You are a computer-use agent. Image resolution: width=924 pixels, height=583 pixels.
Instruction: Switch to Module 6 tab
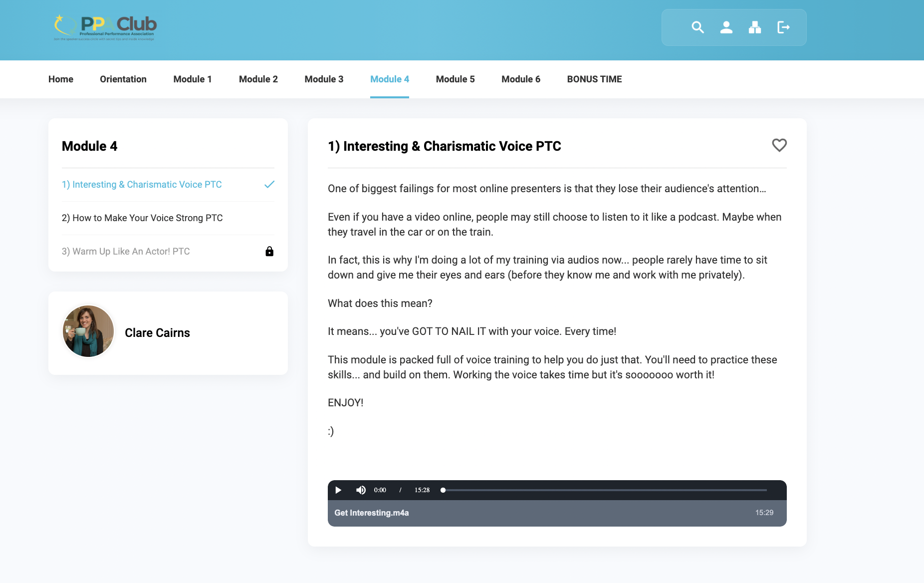coord(521,79)
